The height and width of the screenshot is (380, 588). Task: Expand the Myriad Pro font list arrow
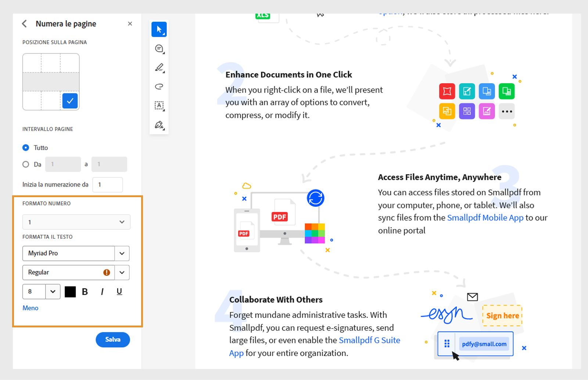(x=122, y=253)
